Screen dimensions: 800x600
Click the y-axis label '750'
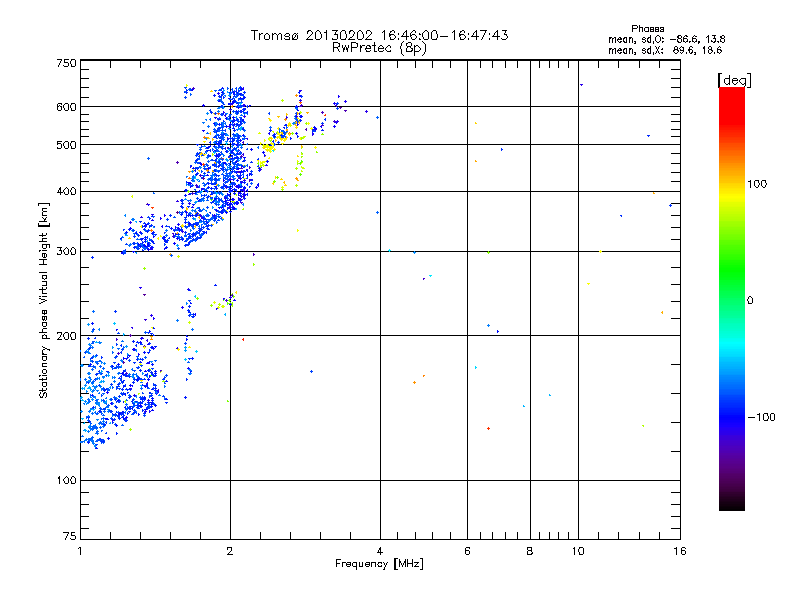66,63
